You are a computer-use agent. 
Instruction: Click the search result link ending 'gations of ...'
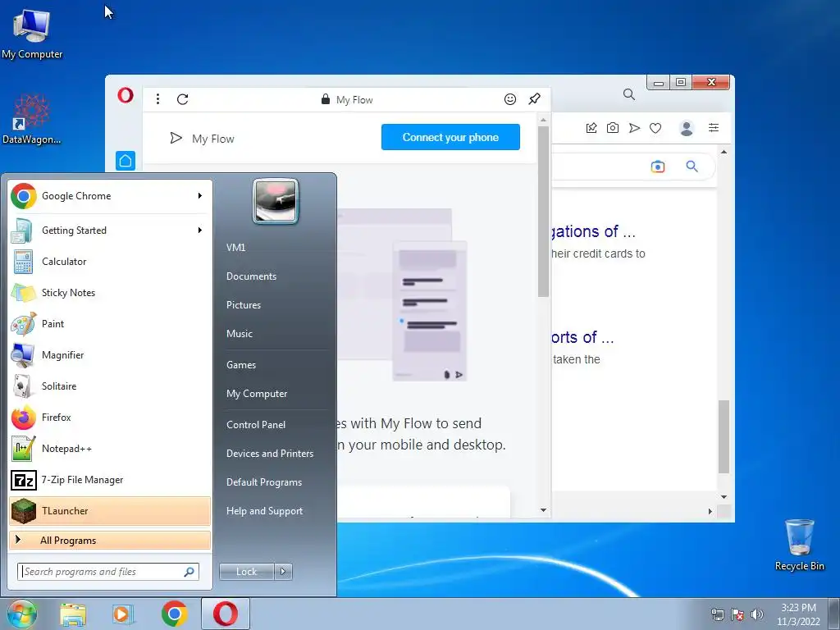[x=593, y=231]
